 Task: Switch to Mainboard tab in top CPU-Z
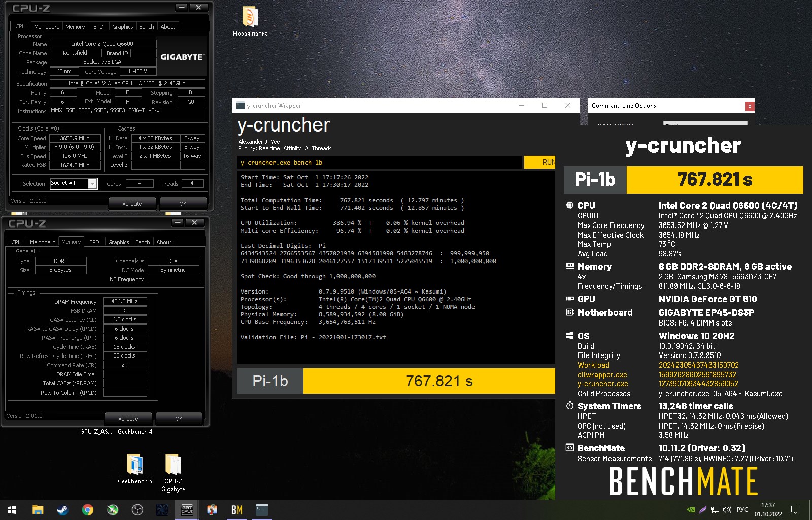[x=47, y=27]
